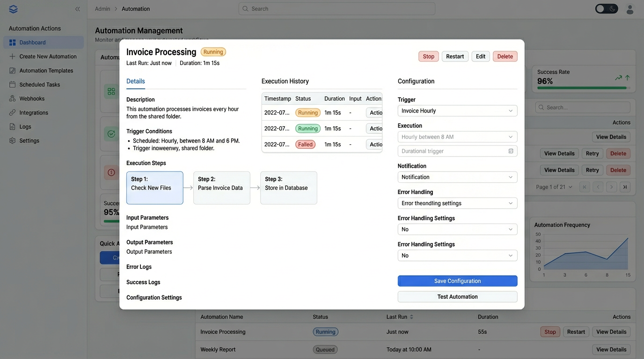Toggle the dark mode switch
Viewport: 644px width, 359px height.
(607, 9)
